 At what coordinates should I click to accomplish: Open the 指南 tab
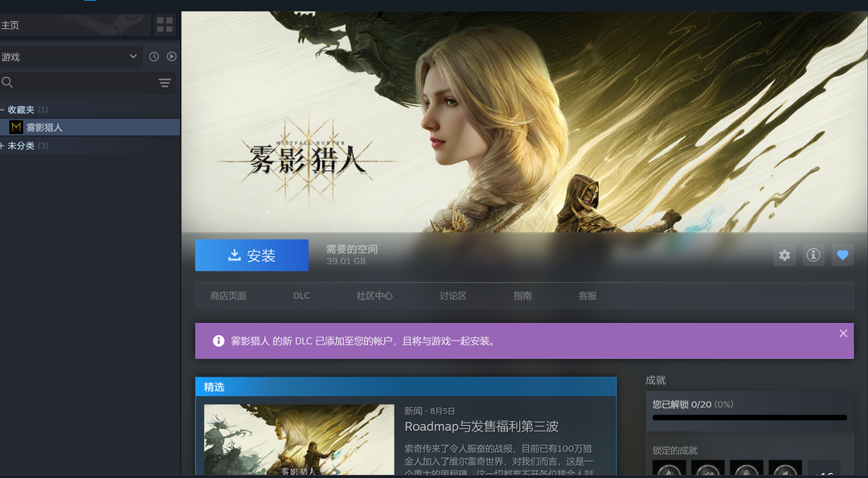coord(522,296)
